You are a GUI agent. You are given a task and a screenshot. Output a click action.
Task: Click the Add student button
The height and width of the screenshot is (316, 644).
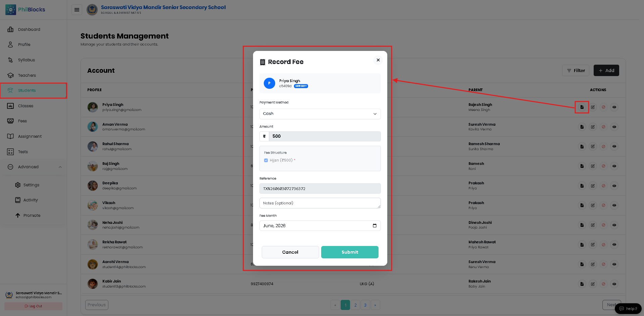click(x=606, y=70)
